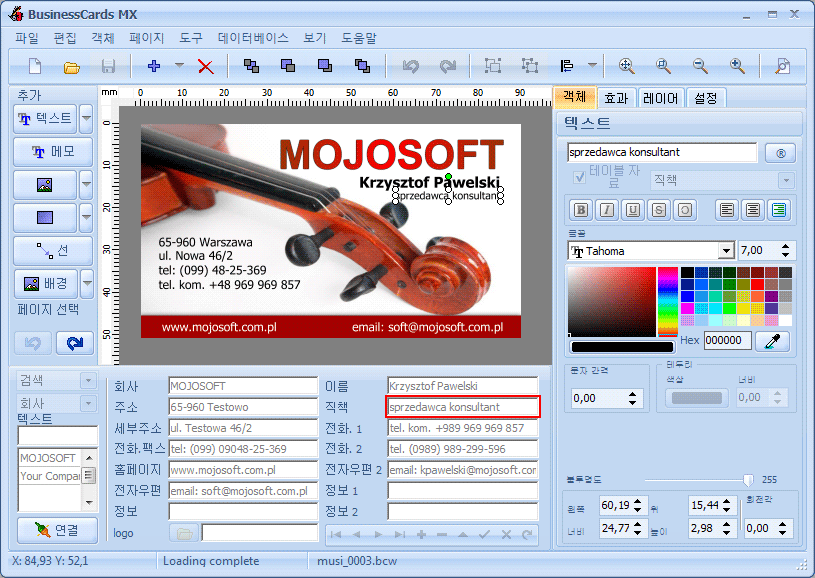
Task: Click the ungroup objects icon
Action: 530,65
